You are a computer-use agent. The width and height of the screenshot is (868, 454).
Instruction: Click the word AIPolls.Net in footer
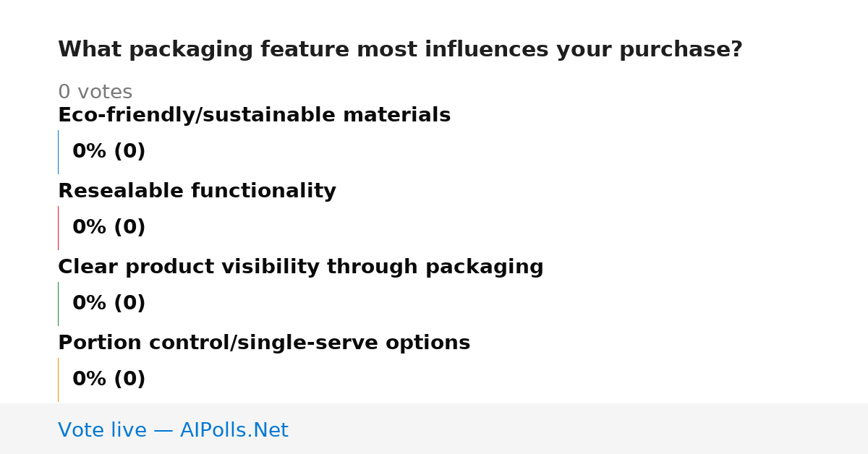click(234, 430)
